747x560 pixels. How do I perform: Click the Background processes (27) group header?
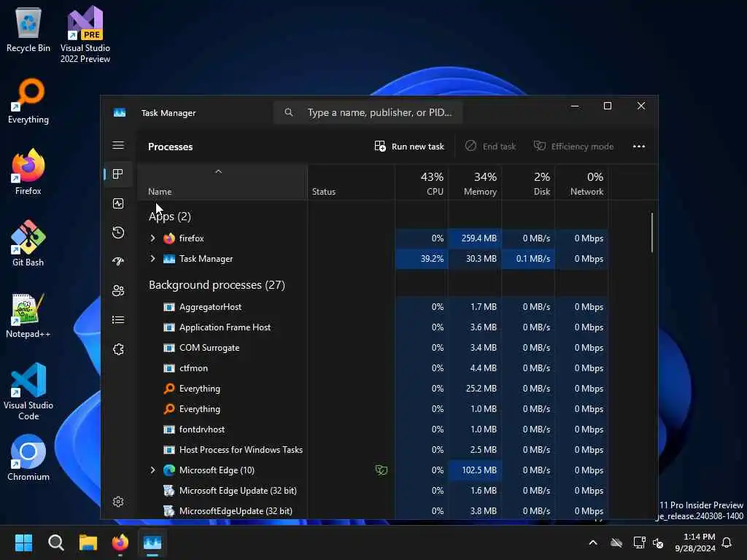[217, 285]
